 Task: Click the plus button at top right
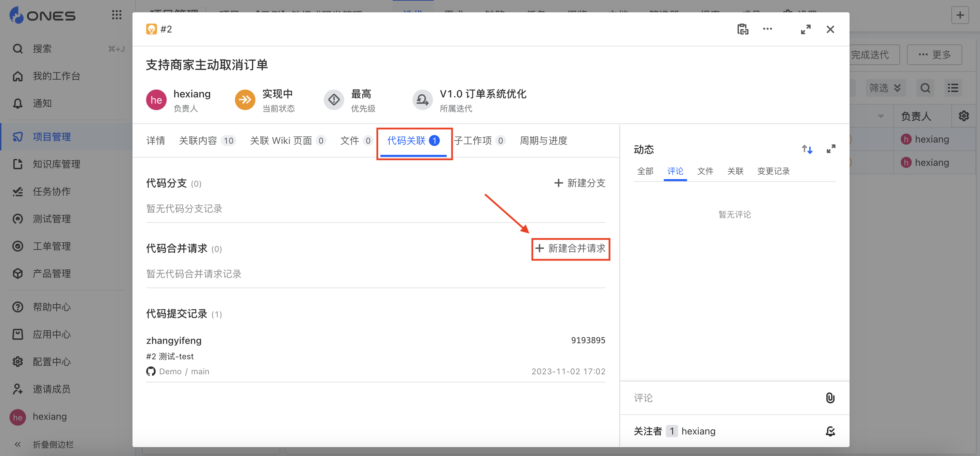960,15
